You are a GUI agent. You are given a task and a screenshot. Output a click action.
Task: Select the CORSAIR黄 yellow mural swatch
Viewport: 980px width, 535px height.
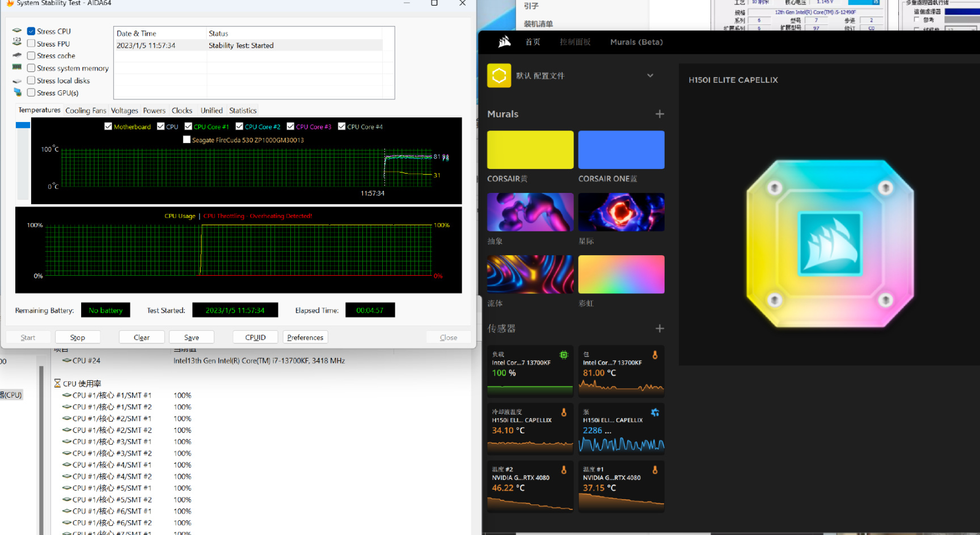[530, 150]
